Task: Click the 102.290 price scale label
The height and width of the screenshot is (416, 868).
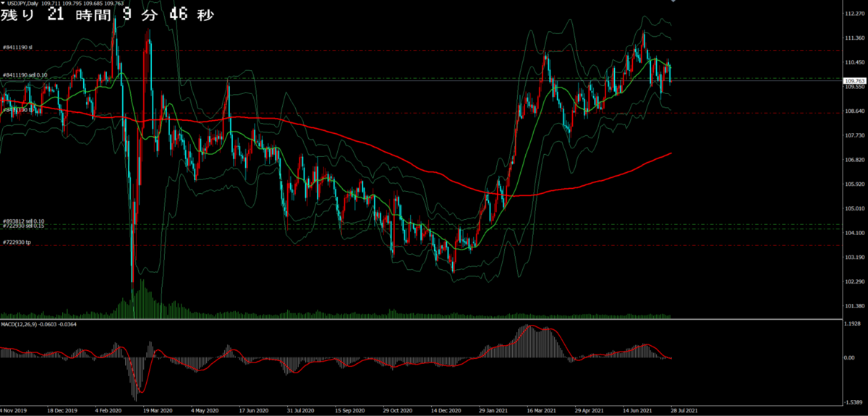Action: 856,281
